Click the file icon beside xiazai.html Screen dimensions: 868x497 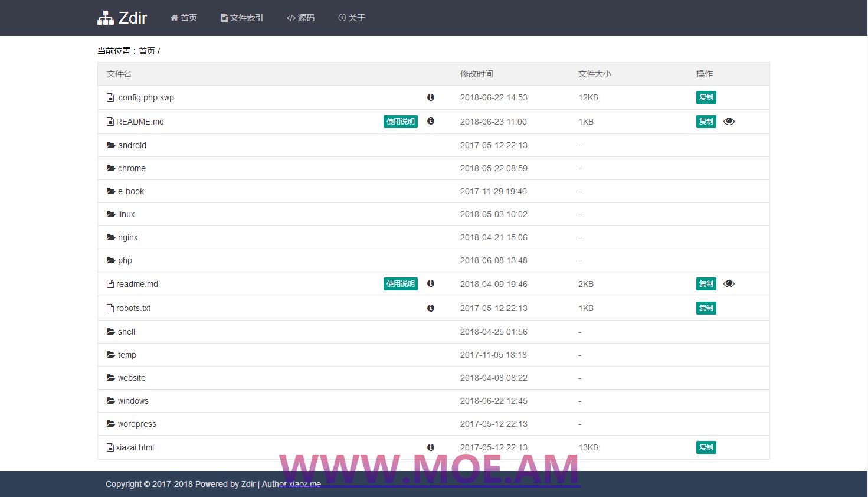(x=110, y=447)
